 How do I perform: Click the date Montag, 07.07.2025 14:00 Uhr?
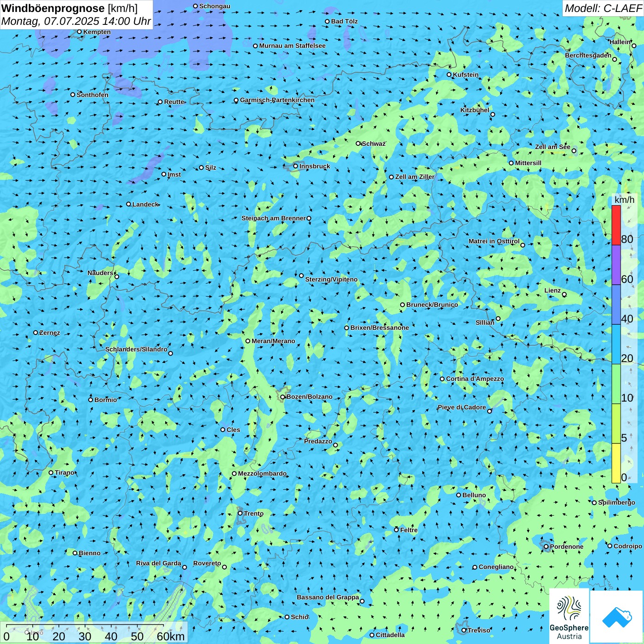point(76,21)
